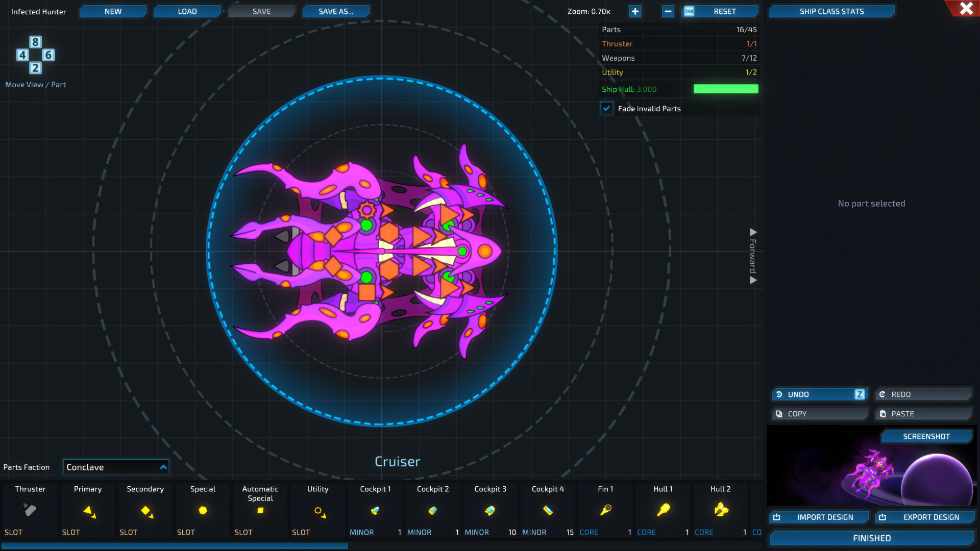Click the Ship Hull health bar
The image size is (980, 551).
[725, 88]
